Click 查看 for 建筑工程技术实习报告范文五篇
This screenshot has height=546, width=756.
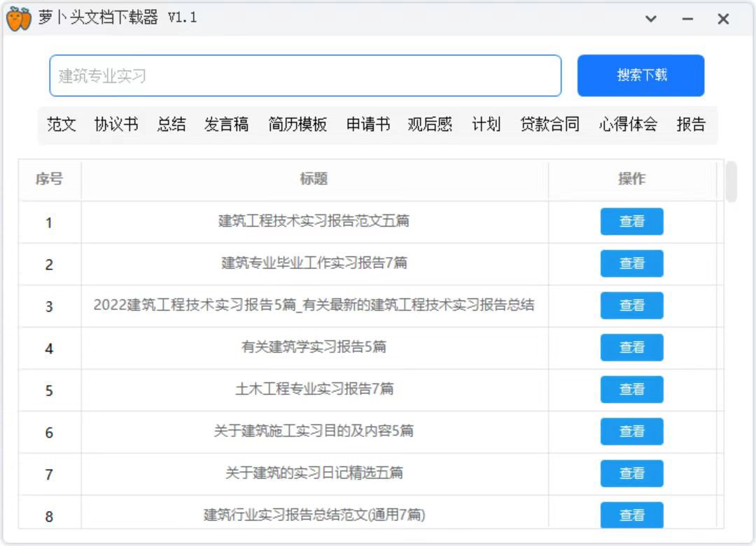(x=631, y=222)
